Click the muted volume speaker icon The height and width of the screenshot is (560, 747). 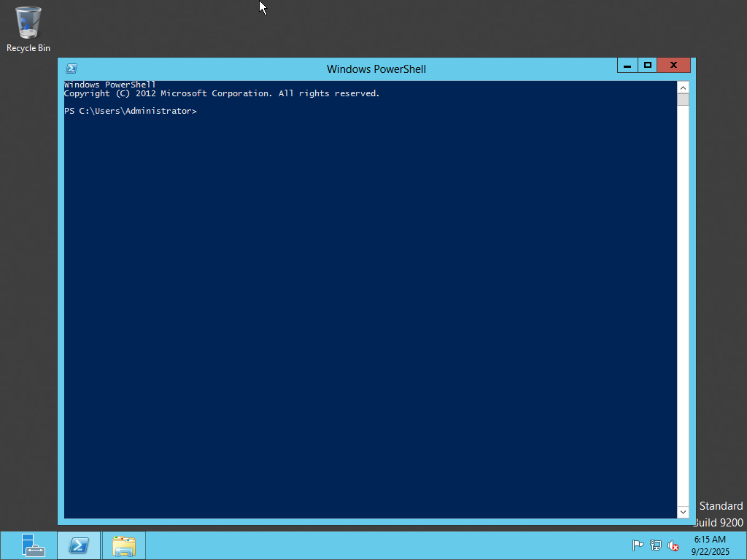pos(673,545)
